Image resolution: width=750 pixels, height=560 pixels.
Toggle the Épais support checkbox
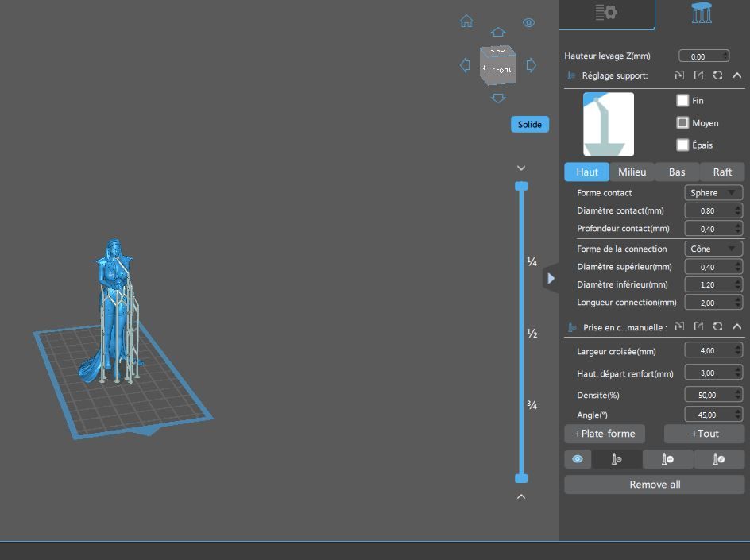click(x=682, y=145)
